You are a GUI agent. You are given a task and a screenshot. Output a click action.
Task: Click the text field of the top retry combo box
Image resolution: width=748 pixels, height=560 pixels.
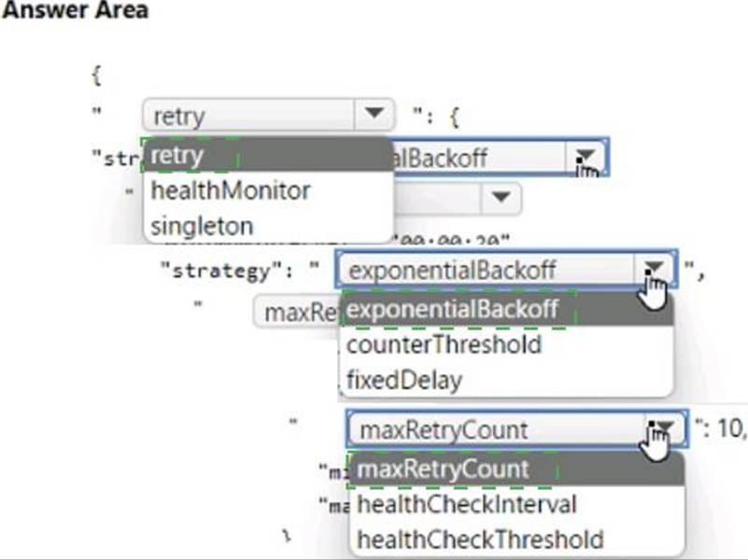[x=248, y=116]
